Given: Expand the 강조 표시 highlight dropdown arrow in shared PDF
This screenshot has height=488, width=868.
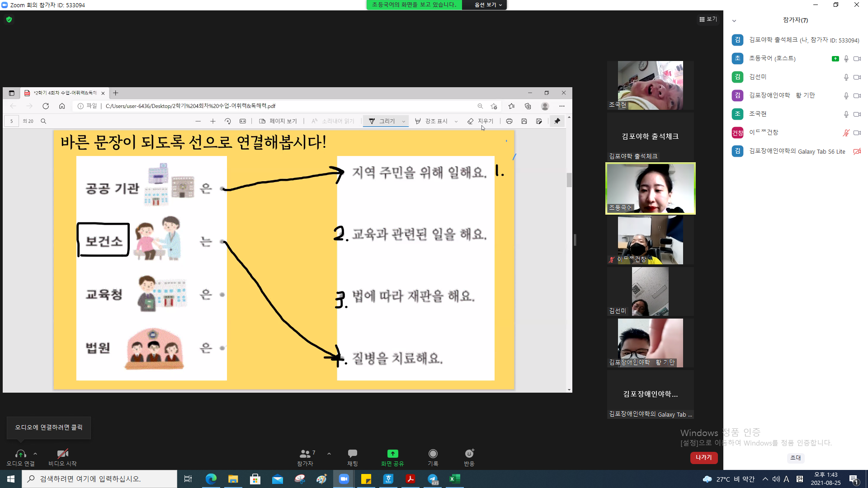Looking at the screenshot, I should coord(456,121).
